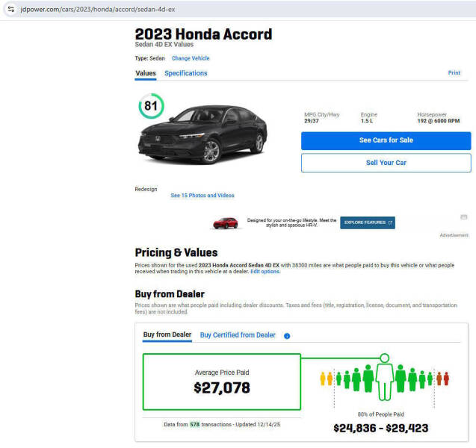The image size is (476, 448).
Task: Click the Edit options link
Action: (x=265, y=272)
